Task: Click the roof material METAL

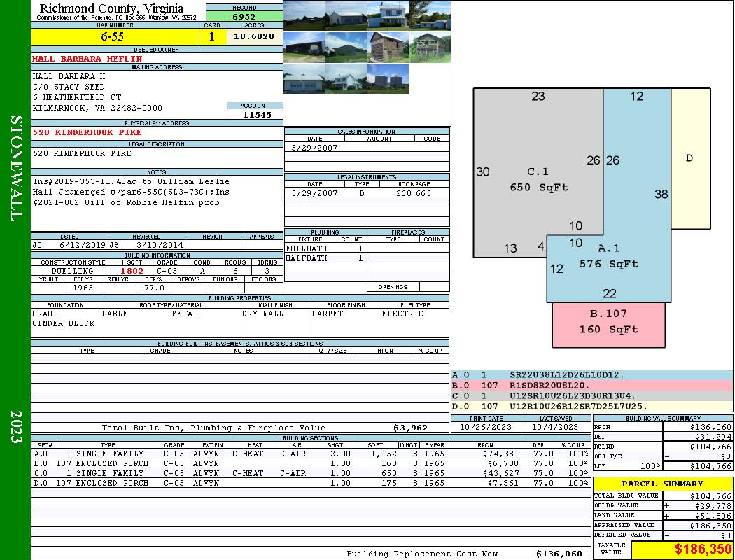Action: click(x=185, y=314)
